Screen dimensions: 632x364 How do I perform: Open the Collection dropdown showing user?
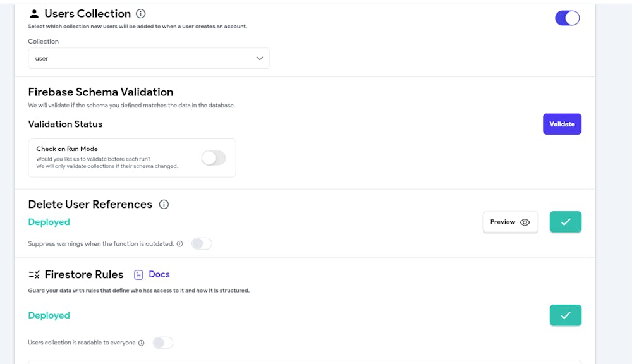[x=149, y=58]
